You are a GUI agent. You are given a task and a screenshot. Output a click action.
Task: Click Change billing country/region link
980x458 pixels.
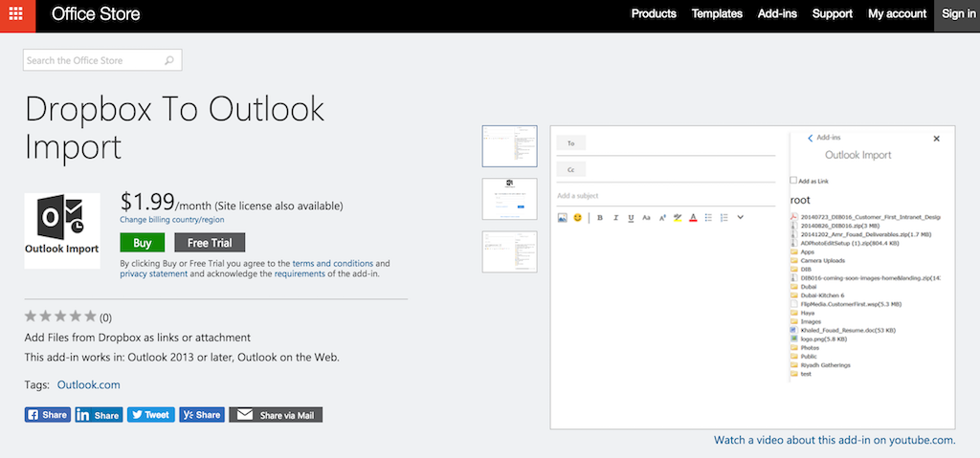click(x=172, y=220)
